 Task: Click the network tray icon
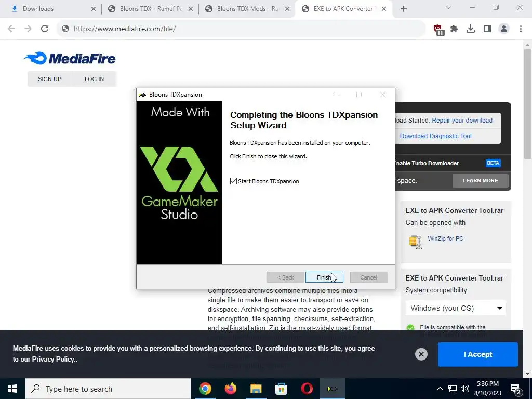pyautogui.click(x=453, y=389)
